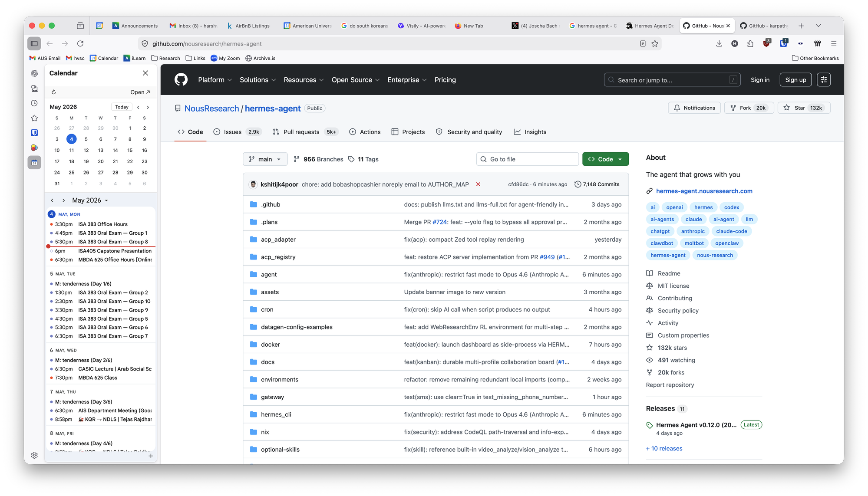Fork the hermes-agent repository
868x496 pixels.
point(749,108)
